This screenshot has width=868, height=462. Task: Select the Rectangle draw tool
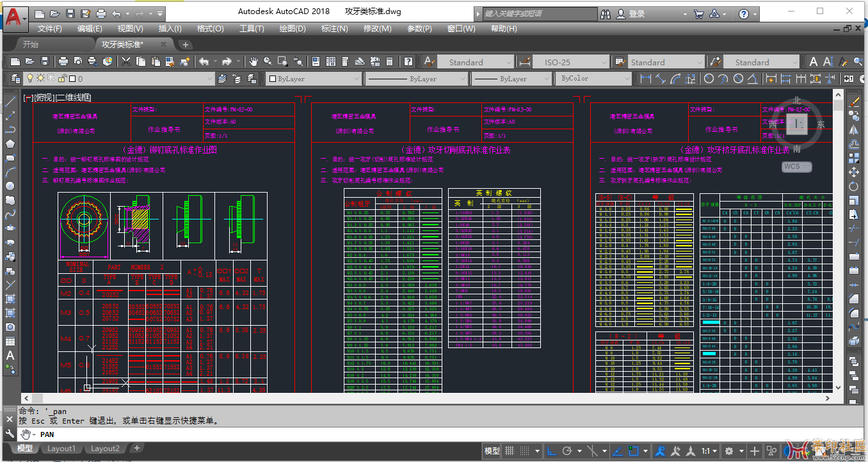coord(10,158)
